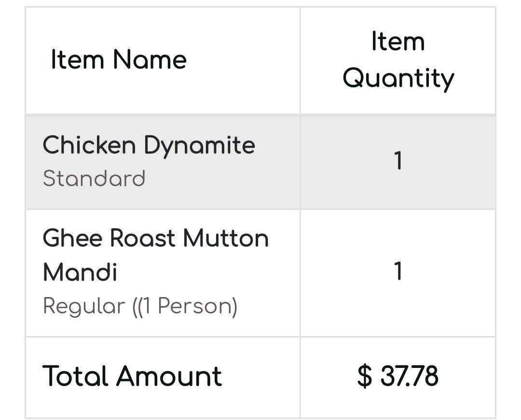Click the Item Quantity column header

click(398, 60)
